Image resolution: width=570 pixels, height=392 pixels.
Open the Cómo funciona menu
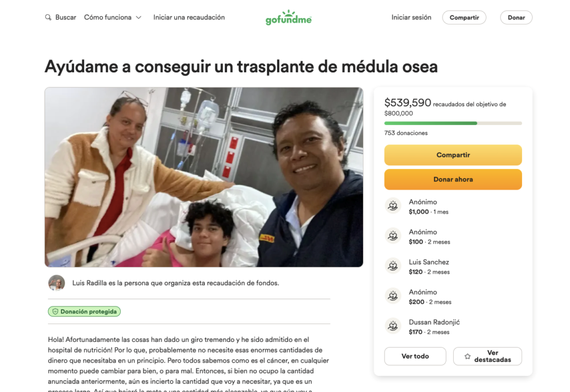(112, 17)
